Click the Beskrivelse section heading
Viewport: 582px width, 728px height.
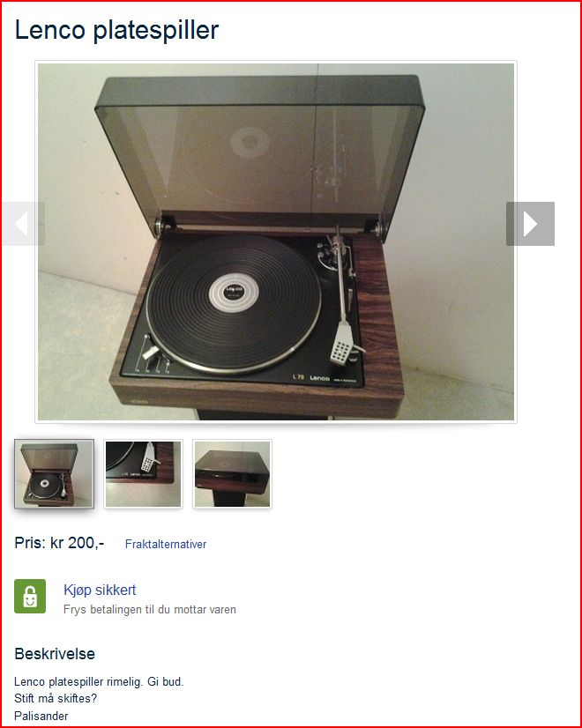(x=55, y=654)
